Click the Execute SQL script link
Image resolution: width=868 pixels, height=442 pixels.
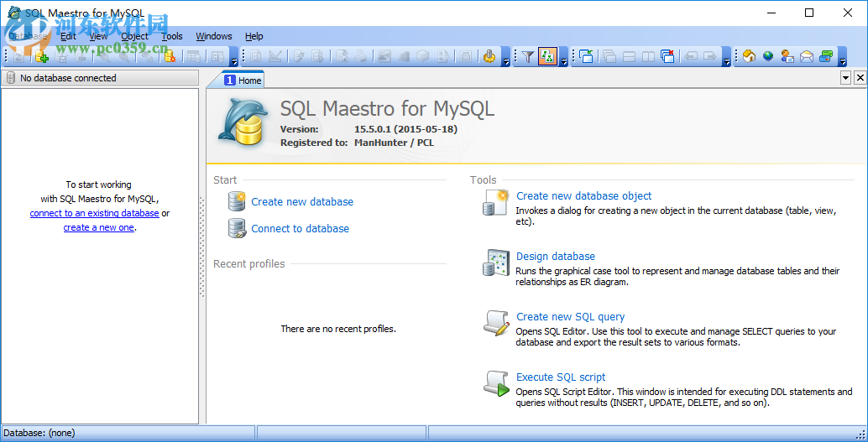561,377
